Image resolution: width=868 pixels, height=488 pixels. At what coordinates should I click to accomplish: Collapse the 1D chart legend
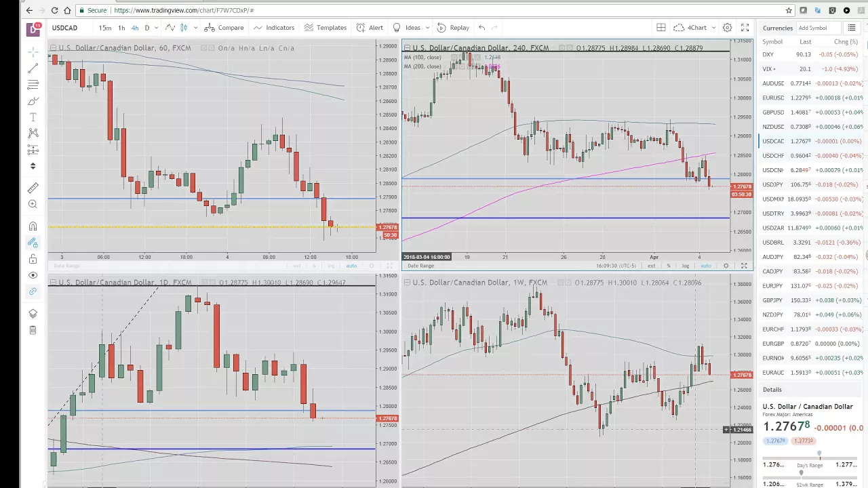point(52,283)
